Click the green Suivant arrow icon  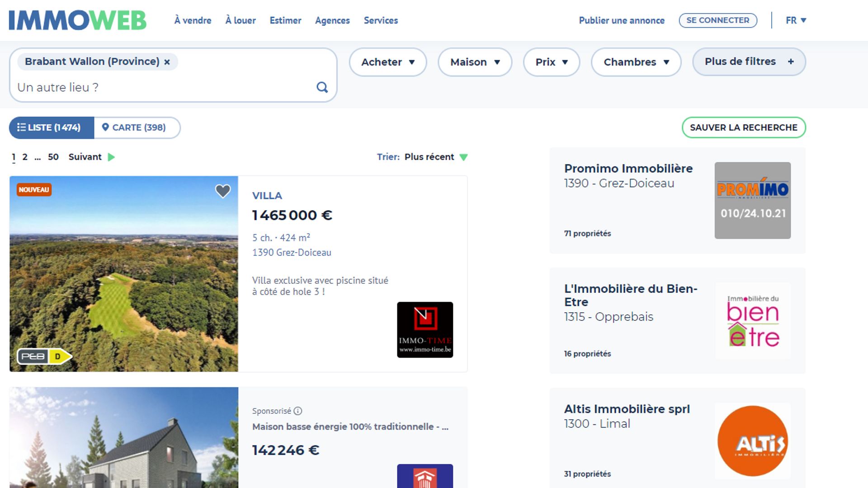pyautogui.click(x=111, y=157)
